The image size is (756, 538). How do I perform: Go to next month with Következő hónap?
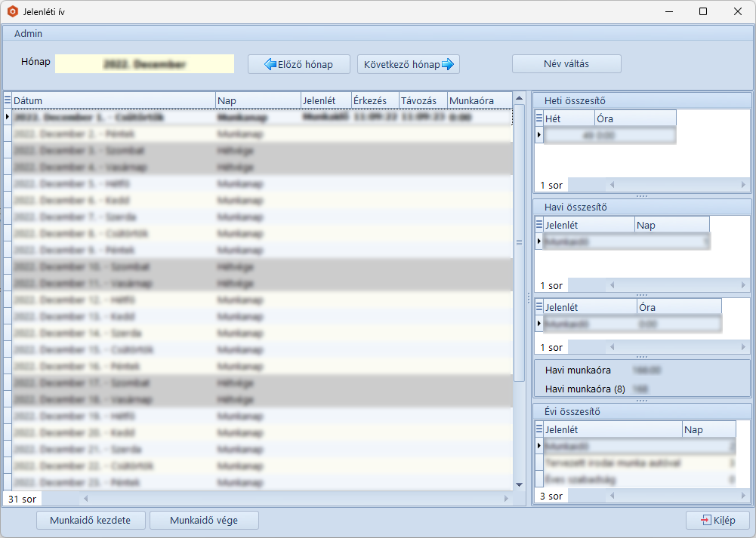408,64
